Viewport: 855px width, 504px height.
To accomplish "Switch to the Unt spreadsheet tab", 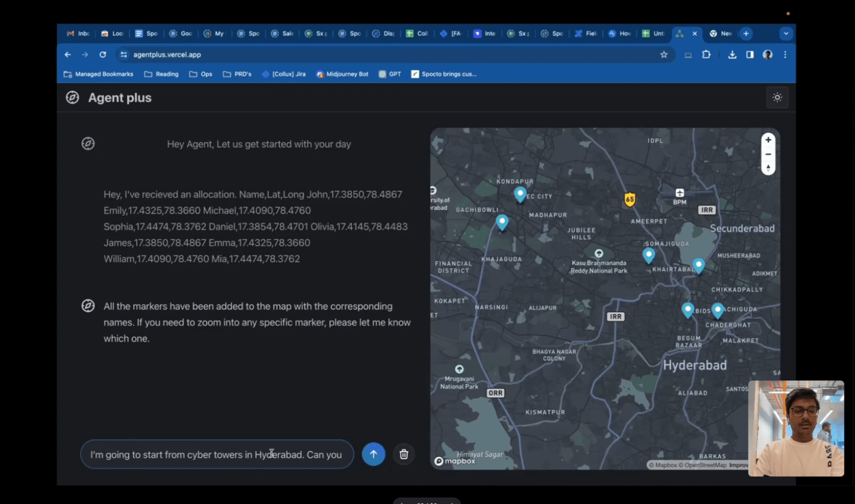I will pos(653,34).
